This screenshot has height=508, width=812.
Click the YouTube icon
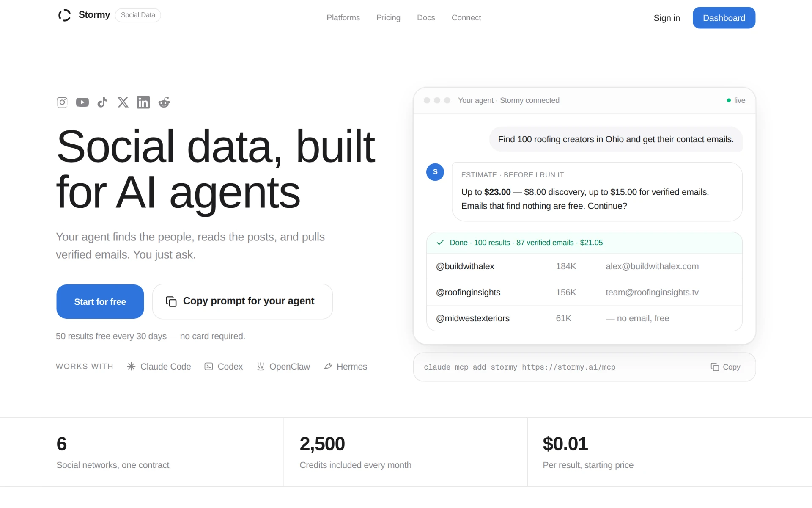coord(82,102)
